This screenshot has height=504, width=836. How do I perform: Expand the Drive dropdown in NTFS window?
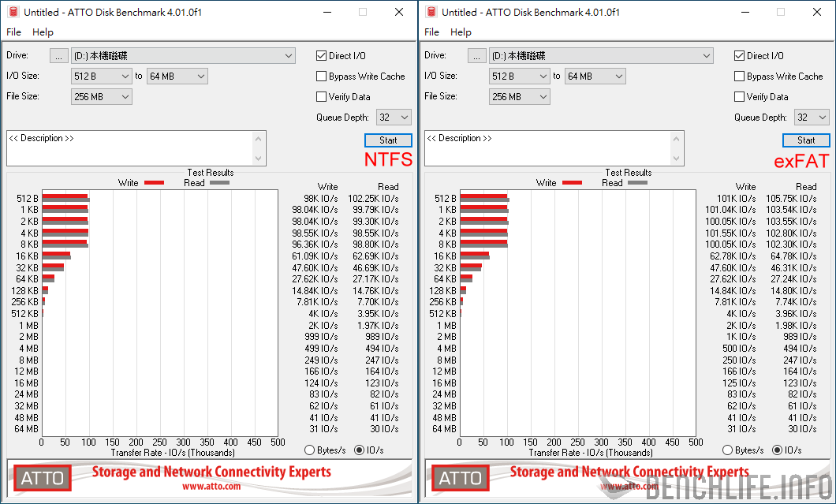pos(183,55)
